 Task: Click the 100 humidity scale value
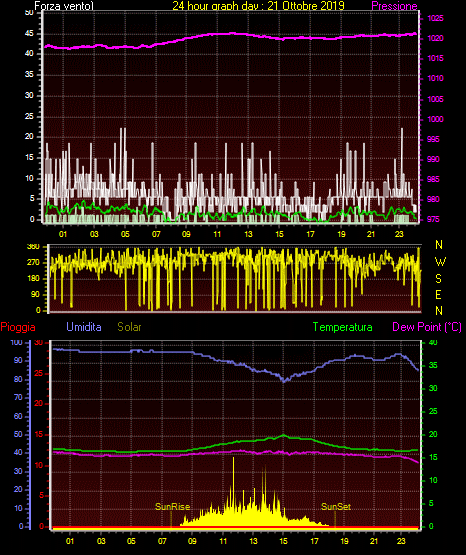pyautogui.click(x=17, y=342)
